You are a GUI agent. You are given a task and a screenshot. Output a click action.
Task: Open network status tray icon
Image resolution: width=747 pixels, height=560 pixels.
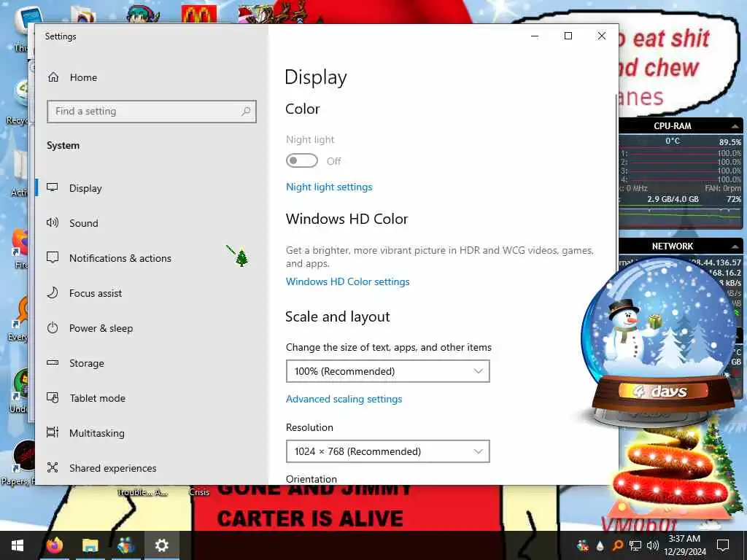(x=635, y=546)
